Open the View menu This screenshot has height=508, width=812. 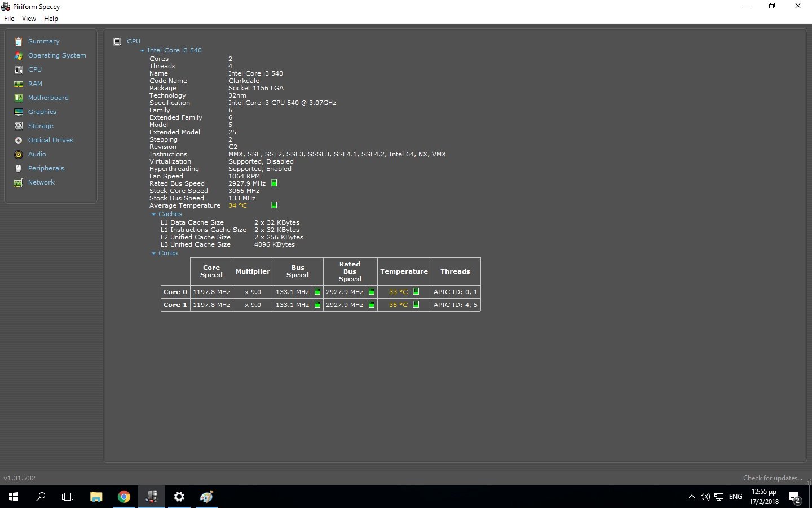pos(29,19)
